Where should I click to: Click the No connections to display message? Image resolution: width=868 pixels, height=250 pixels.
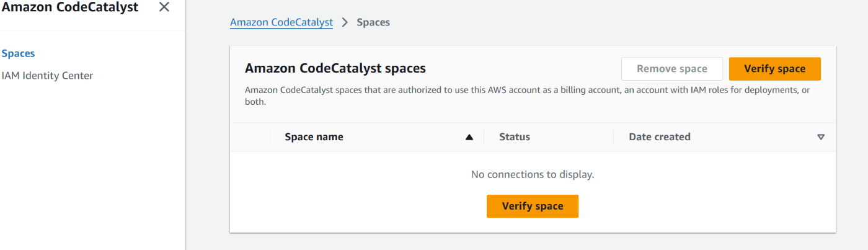(x=533, y=175)
